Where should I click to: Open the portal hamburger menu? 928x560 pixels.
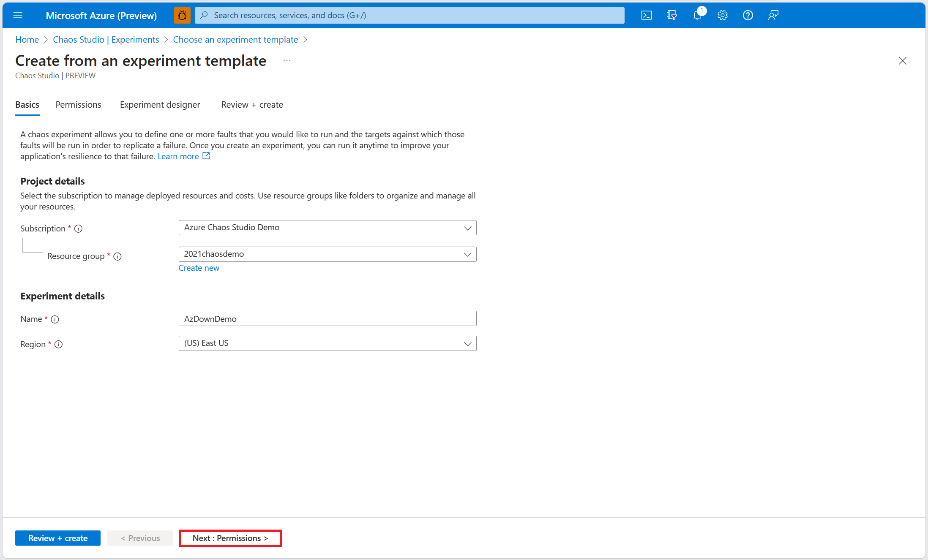(x=18, y=15)
